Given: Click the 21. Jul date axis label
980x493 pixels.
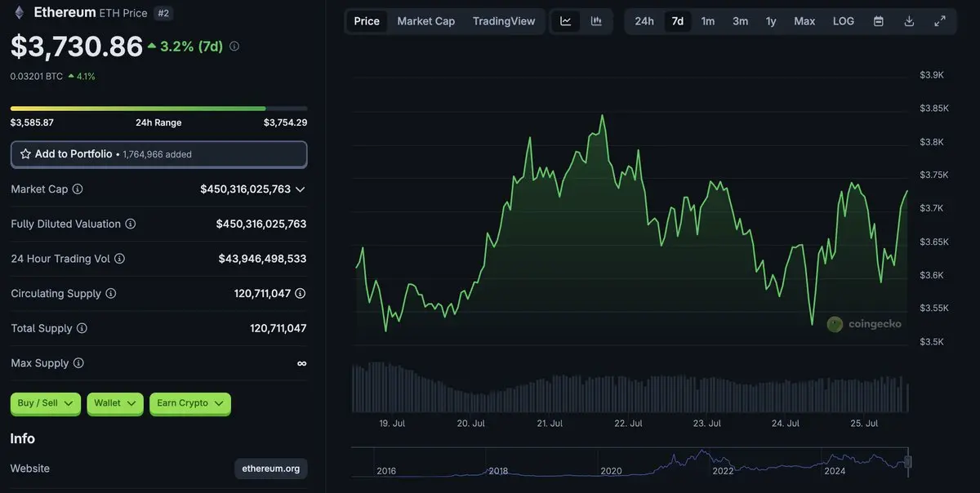Looking at the screenshot, I should click(x=550, y=424).
